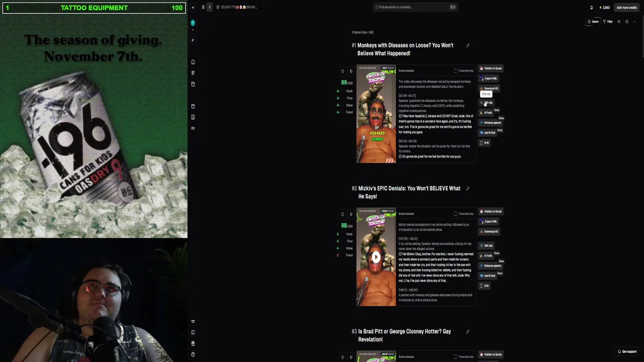Download HD for clip #2 Mizkiv

click(x=489, y=232)
